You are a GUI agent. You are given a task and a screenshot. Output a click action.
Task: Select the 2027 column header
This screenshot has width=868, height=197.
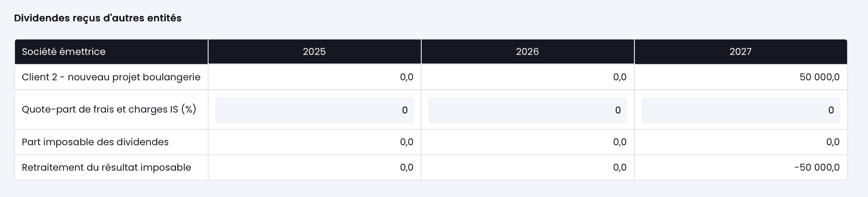coord(741,52)
